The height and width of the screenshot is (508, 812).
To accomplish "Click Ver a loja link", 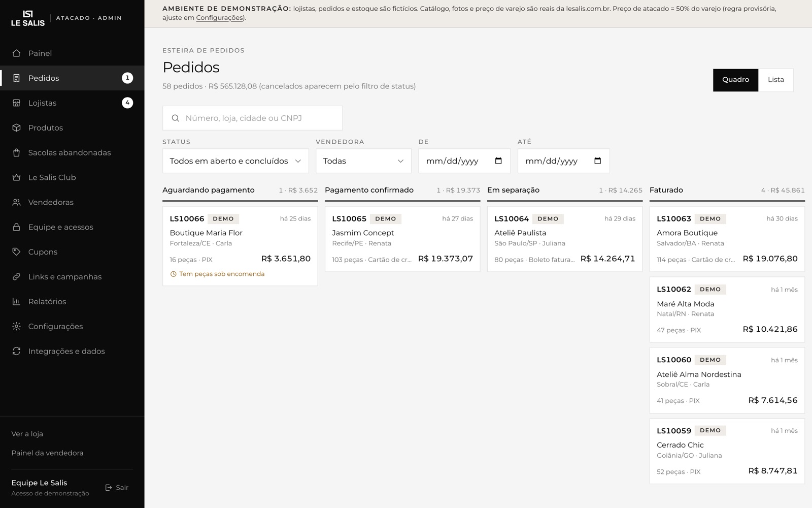I will pyautogui.click(x=27, y=434).
